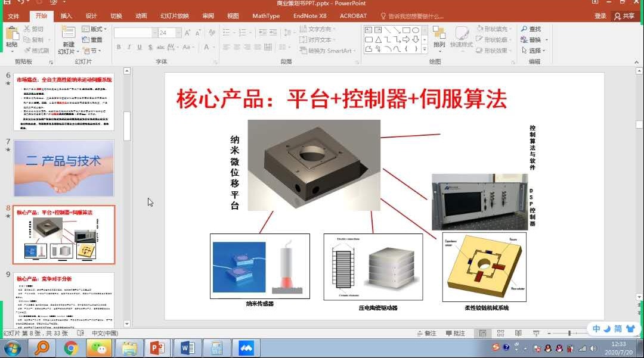
Task: Toggle the Notes (备注) pane
Action: click(x=427, y=334)
